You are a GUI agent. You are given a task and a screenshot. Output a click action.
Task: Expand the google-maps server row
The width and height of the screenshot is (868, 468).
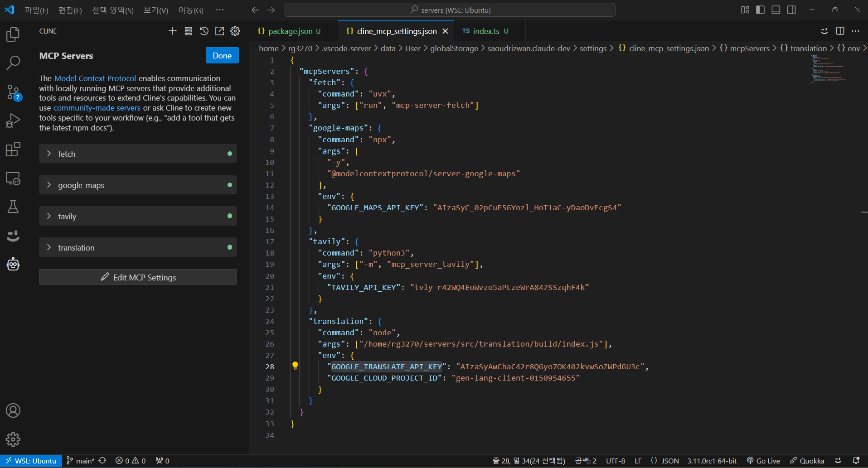coord(138,185)
